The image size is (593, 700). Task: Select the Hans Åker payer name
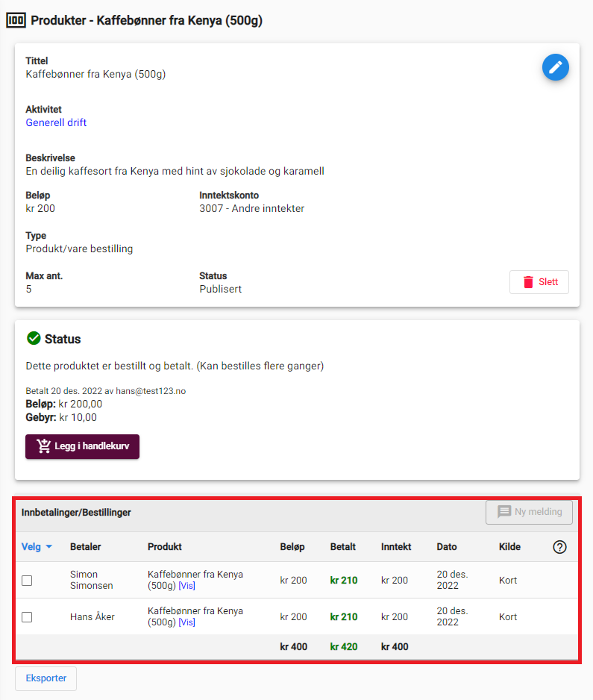[92, 617]
